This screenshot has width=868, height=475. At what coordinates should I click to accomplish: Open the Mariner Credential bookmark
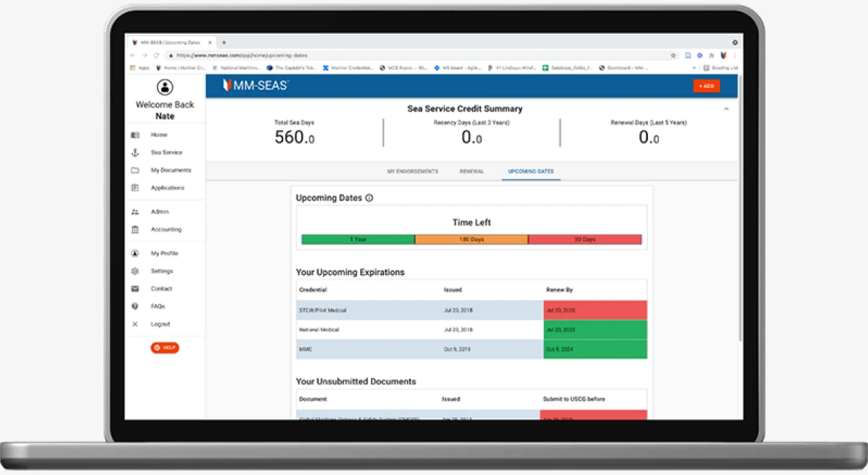point(347,68)
